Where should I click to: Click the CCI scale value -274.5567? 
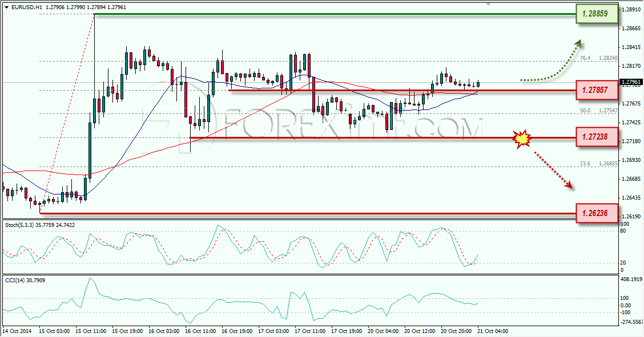click(x=631, y=322)
